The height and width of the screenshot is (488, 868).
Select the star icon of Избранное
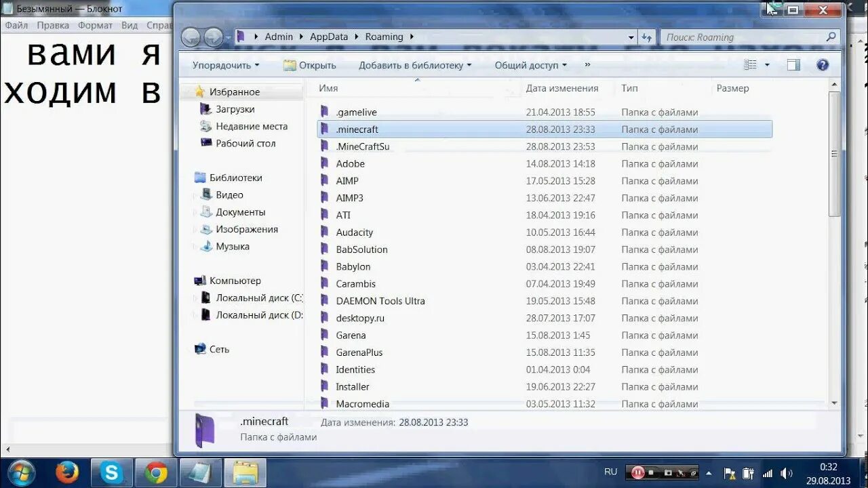pos(199,91)
